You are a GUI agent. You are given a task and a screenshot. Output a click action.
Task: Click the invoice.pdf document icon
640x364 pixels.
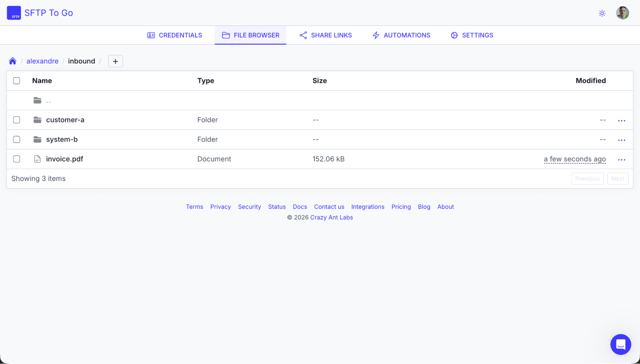point(37,159)
